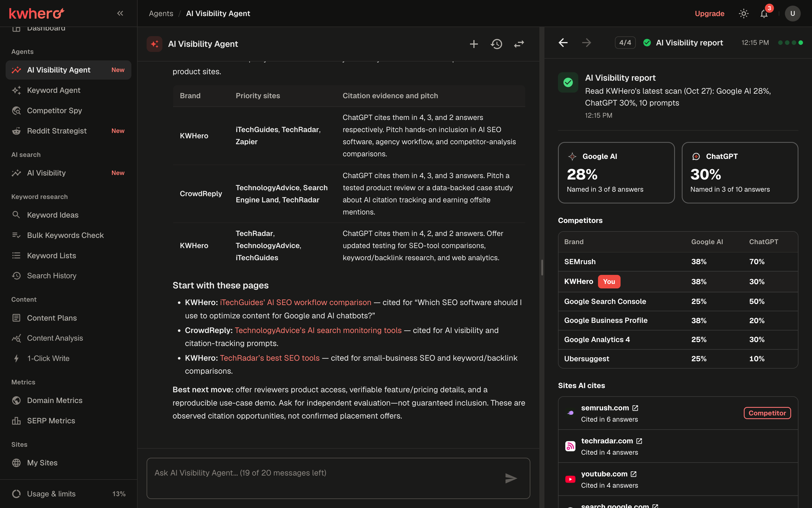Open Usage & limits
Image resolution: width=812 pixels, height=508 pixels.
click(x=69, y=494)
